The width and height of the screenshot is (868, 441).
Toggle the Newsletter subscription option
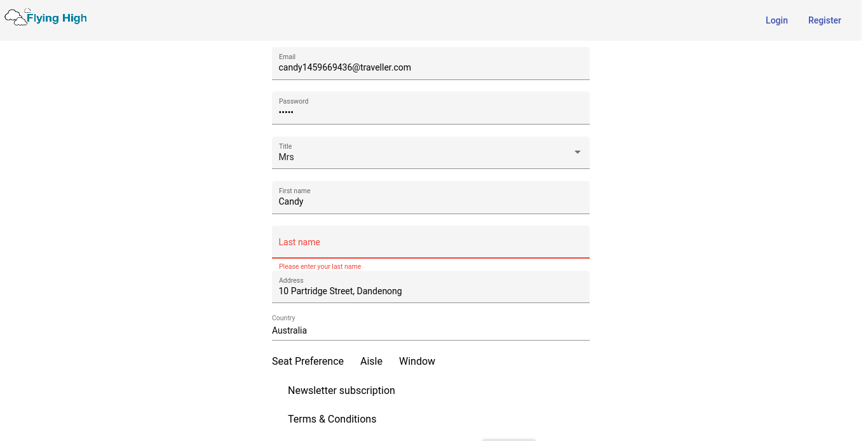(341, 390)
